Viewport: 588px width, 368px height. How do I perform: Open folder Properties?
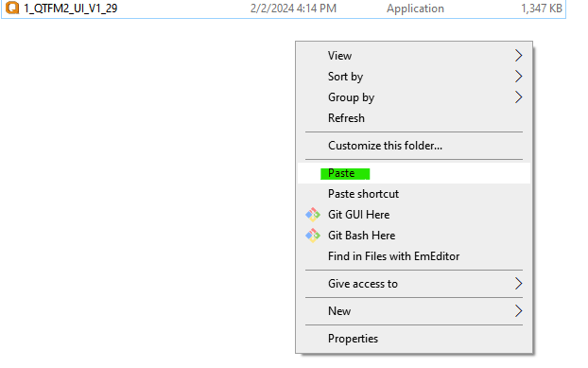point(414,339)
